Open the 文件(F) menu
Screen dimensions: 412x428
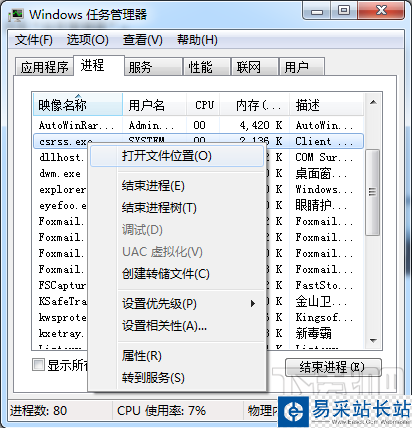tap(34, 40)
